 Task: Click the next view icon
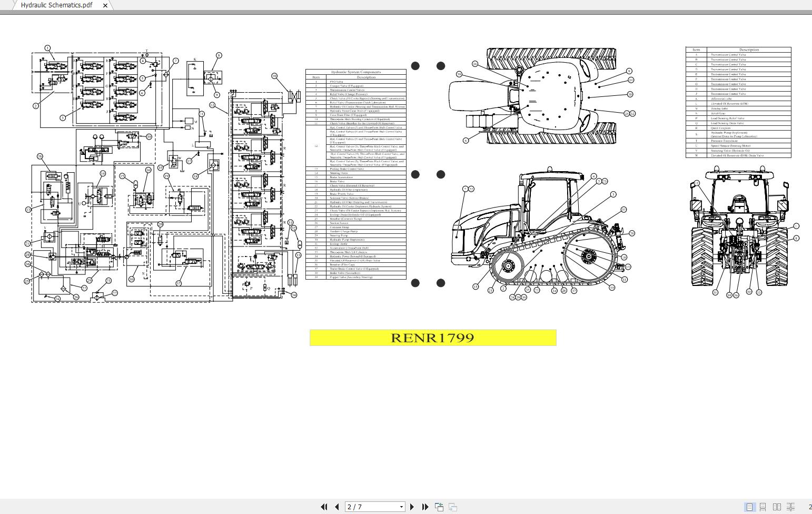point(452,507)
